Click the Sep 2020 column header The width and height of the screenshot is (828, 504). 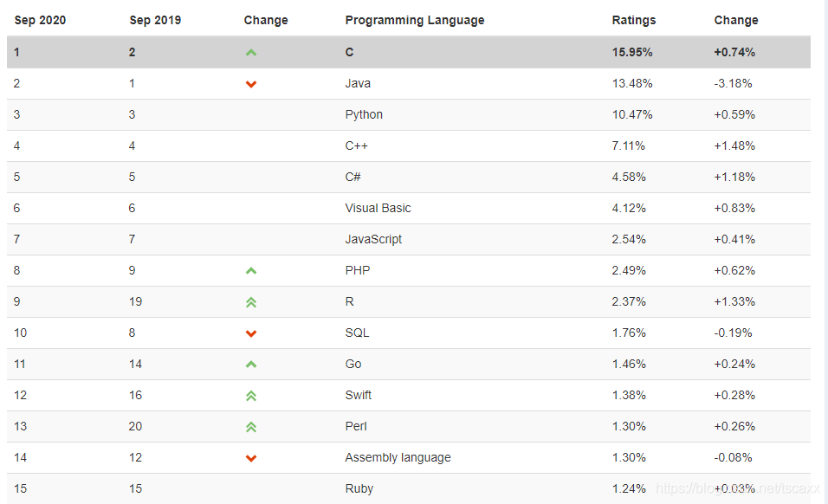click(40, 20)
